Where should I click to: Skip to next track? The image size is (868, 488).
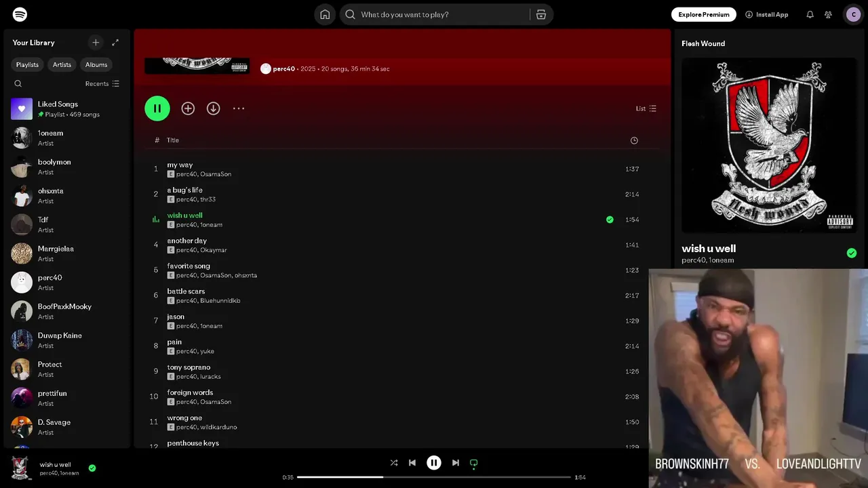[456, 463]
